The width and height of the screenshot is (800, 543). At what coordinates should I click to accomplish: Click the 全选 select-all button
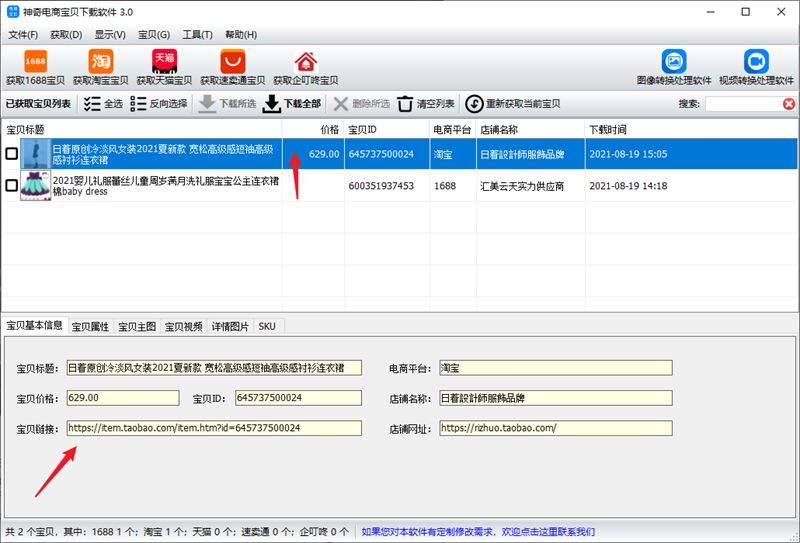click(x=103, y=104)
